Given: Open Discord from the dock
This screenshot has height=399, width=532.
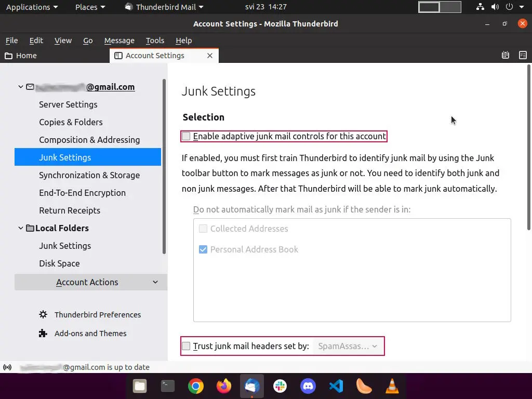Looking at the screenshot, I should [x=308, y=386].
